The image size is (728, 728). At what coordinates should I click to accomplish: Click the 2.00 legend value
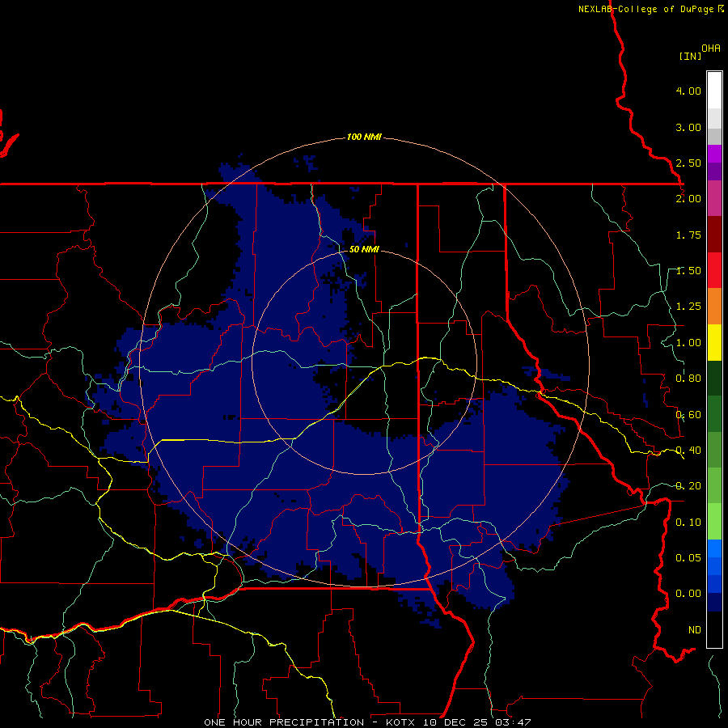tap(688, 199)
